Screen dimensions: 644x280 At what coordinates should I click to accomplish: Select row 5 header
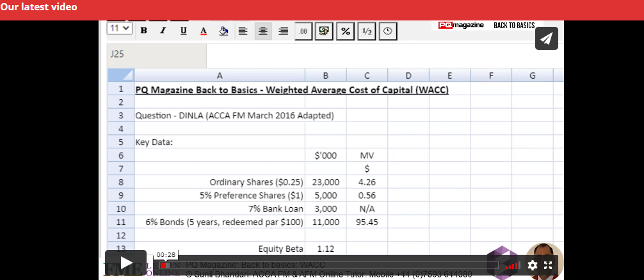[x=121, y=143]
